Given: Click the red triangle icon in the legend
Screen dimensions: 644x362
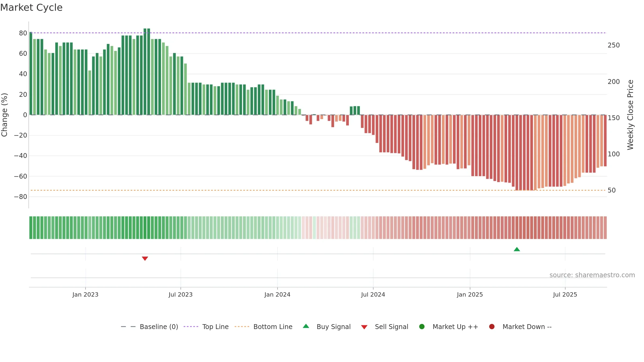Looking at the screenshot, I should (364, 327).
